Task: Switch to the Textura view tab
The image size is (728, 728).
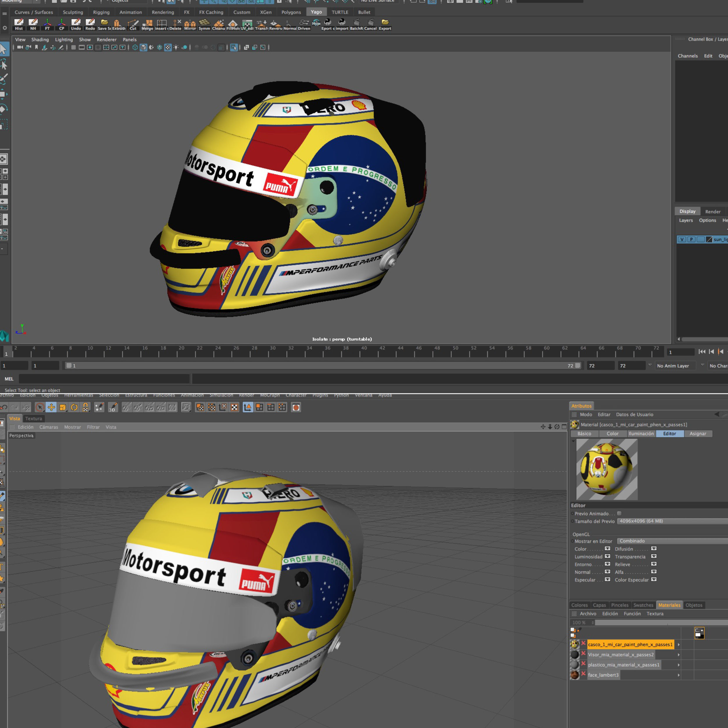Action: [x=33, y=419]
